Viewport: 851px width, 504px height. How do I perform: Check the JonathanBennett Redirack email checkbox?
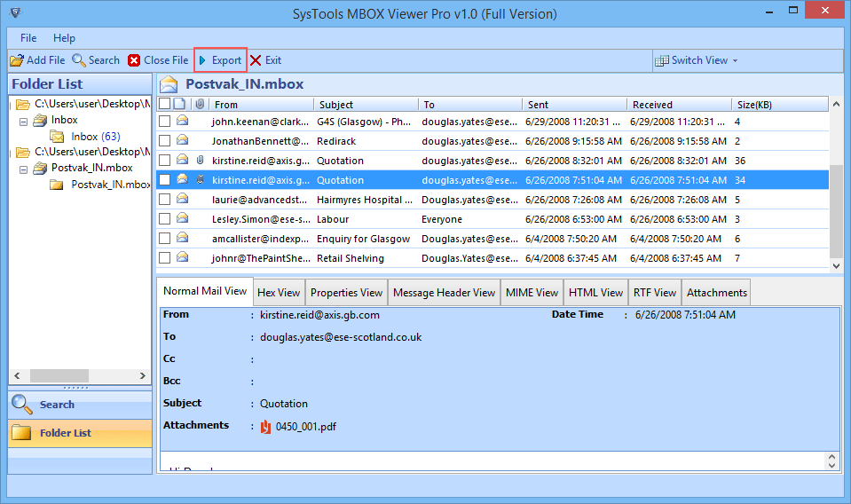coord(164,140)
